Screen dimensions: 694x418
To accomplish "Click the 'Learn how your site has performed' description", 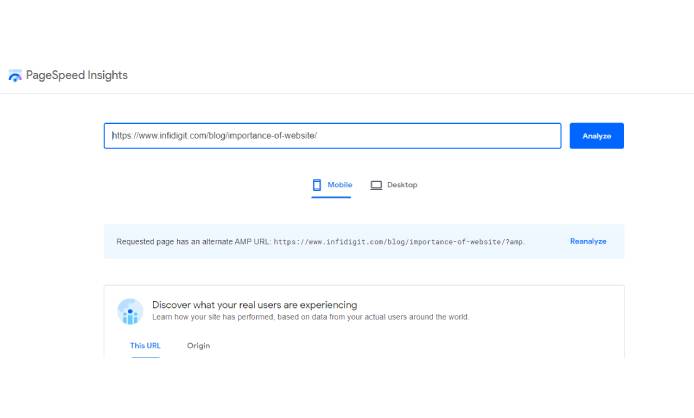I will pos(311,317).
